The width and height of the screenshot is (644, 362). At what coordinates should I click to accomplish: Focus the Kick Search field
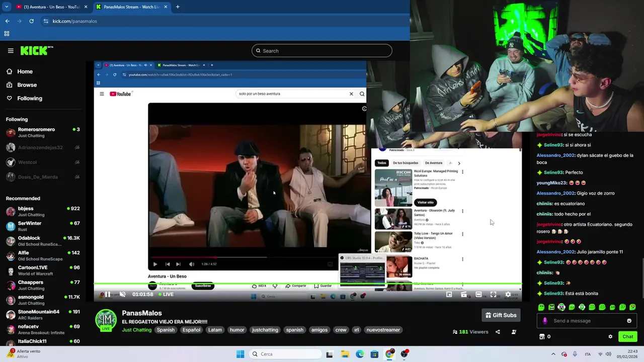click(322, 51)
